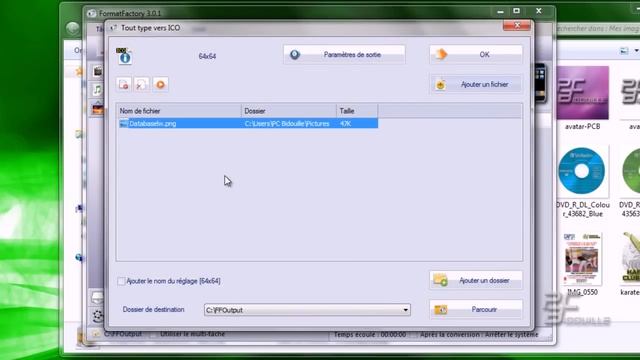Click the orange play preview icon
640x360 pixels.
click(160, 84)
